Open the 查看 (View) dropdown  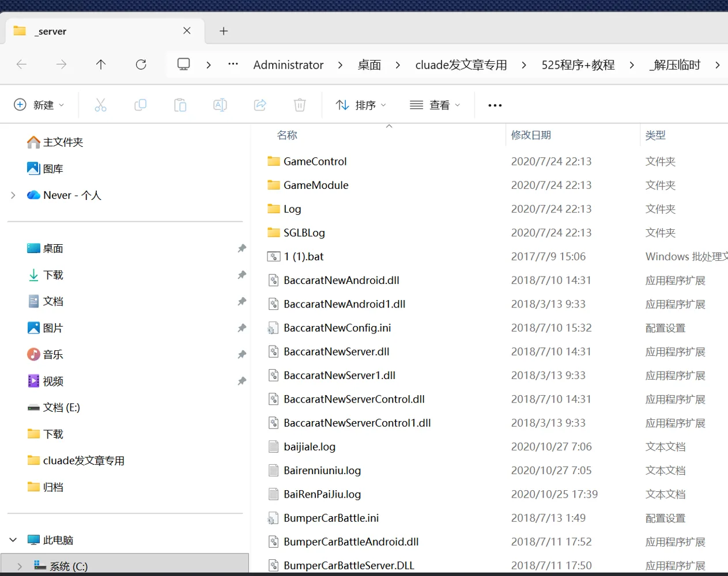[435, 105]
